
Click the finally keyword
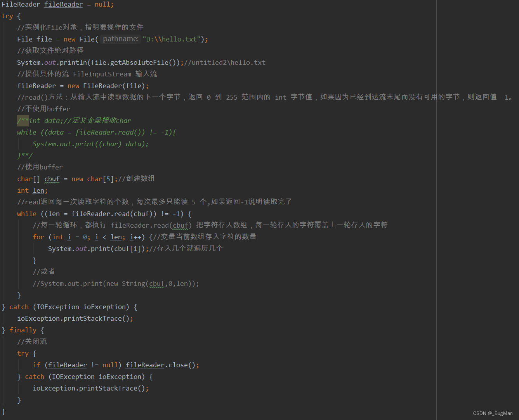click(x=23, y=330)
